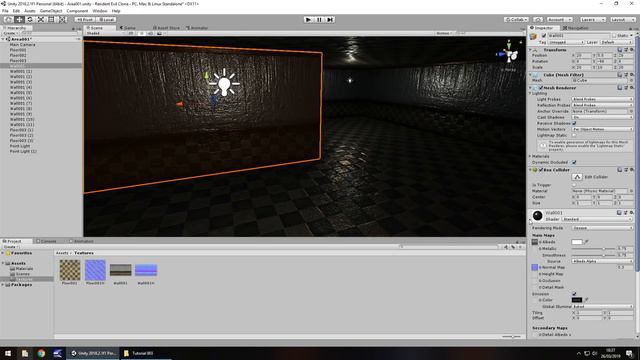Select the Rect Transform tool

(51, 20)
